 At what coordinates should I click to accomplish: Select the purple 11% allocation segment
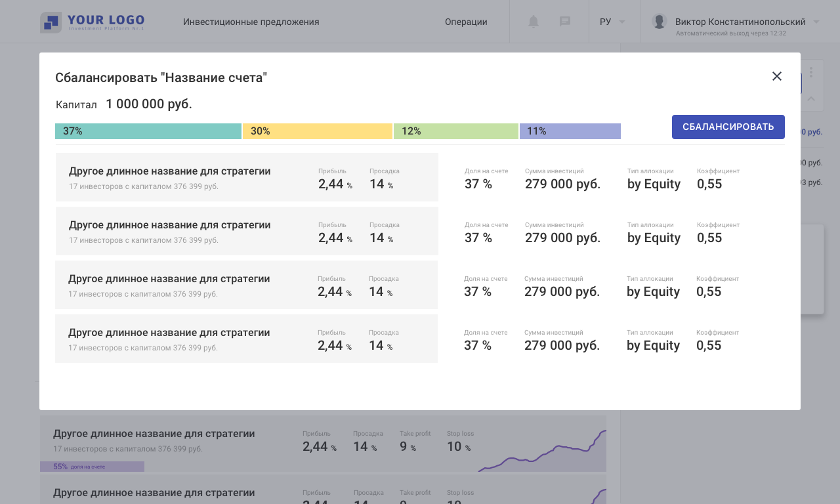tap(570, 131)
